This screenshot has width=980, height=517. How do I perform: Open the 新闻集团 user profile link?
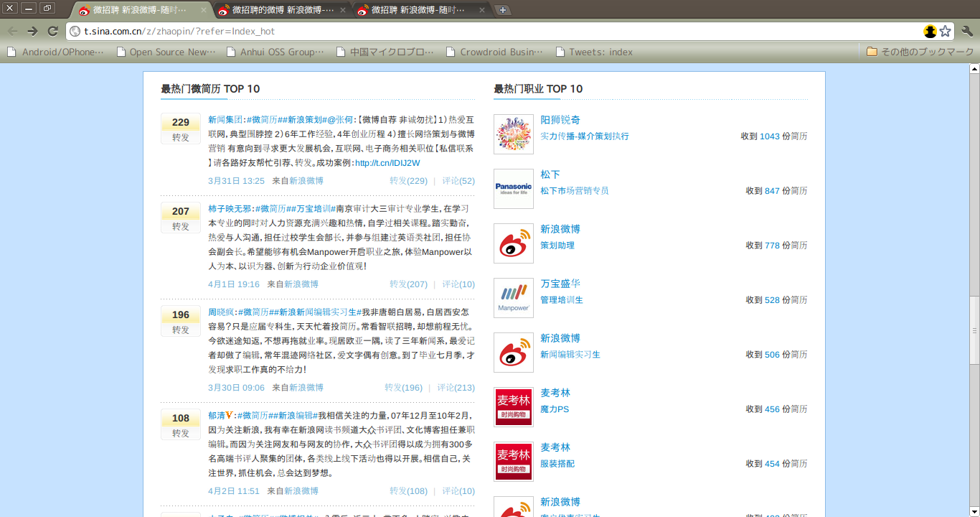pyautogui.click(x=226, y=120)
